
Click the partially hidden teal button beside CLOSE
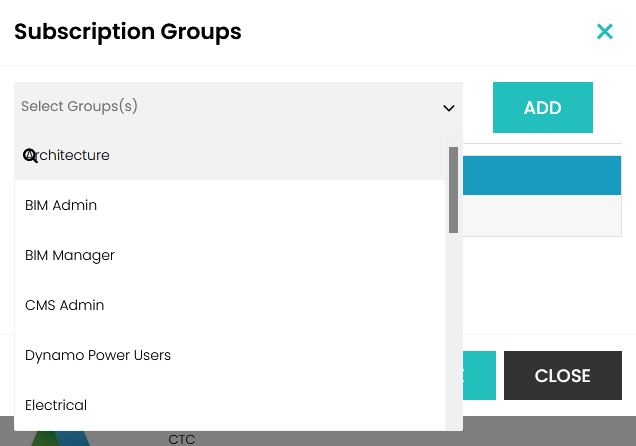[480, 376]
